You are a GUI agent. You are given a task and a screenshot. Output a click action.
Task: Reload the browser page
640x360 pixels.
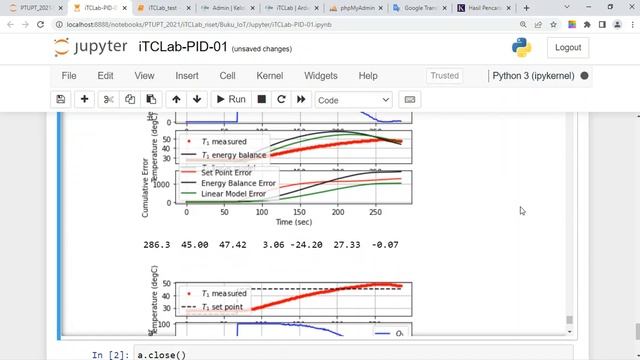pos(40,24)
